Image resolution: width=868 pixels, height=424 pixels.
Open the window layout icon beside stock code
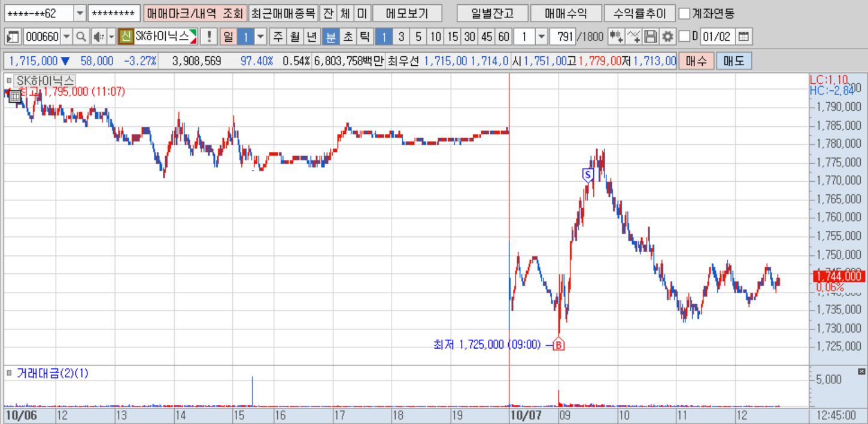click(x=13, y=36)
